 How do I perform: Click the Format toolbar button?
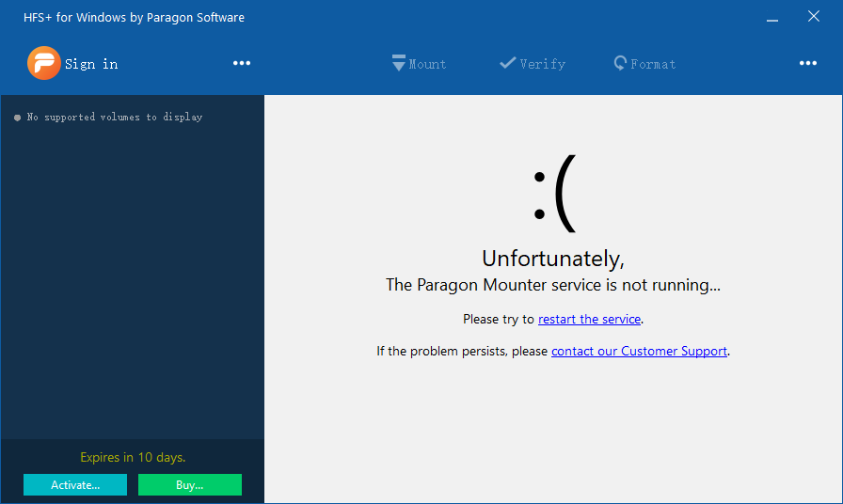tap(644, 63)
